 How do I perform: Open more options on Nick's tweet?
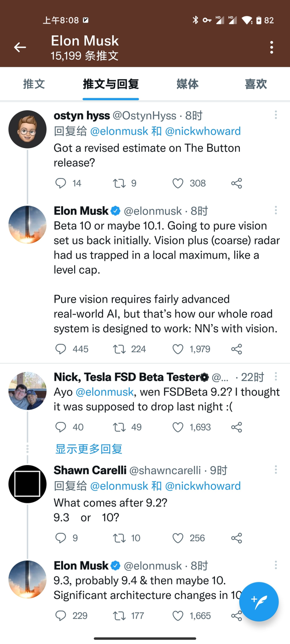coord(276,377)
